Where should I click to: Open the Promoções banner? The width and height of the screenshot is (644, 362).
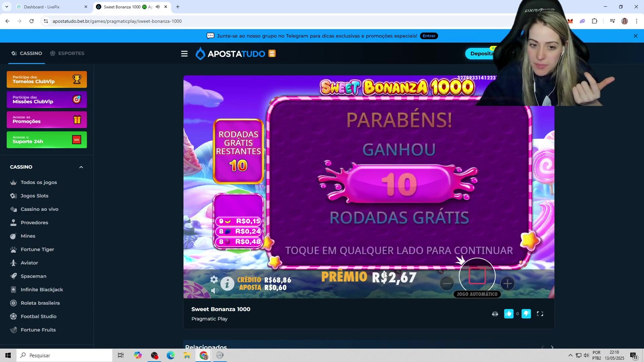pos(47,120)
